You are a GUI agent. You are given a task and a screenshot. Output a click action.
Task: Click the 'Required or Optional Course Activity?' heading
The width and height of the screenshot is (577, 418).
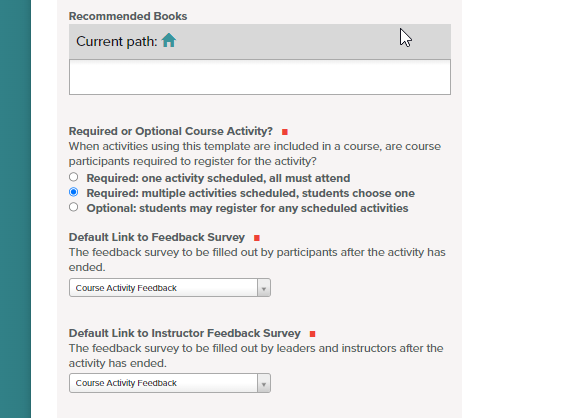click(x=171, y=131)
